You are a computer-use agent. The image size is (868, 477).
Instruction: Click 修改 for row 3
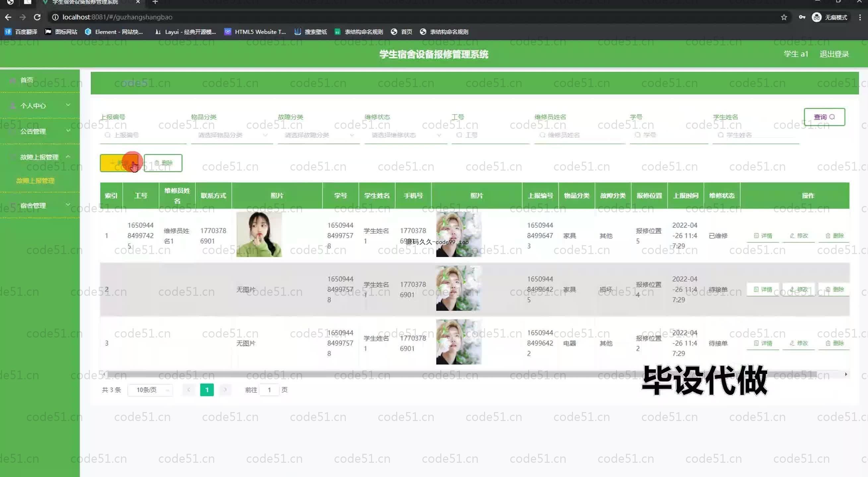pos(799,343)
